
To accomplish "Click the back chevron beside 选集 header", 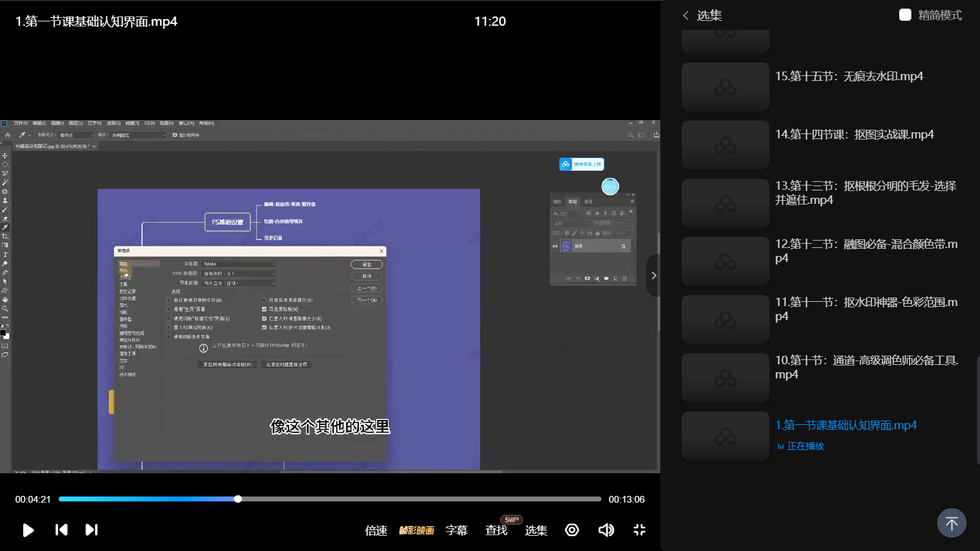I will click(x=686, y=15).
